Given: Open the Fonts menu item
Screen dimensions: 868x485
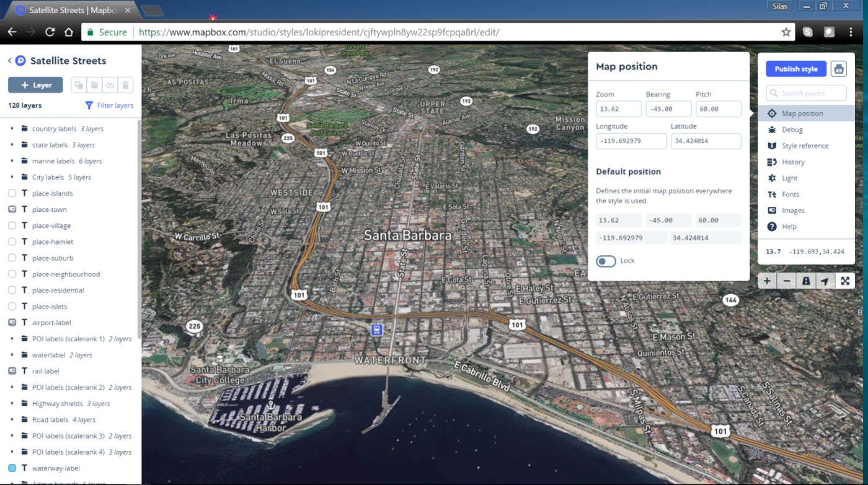Looking at the screenshot, I should click(x=806, y=194).
